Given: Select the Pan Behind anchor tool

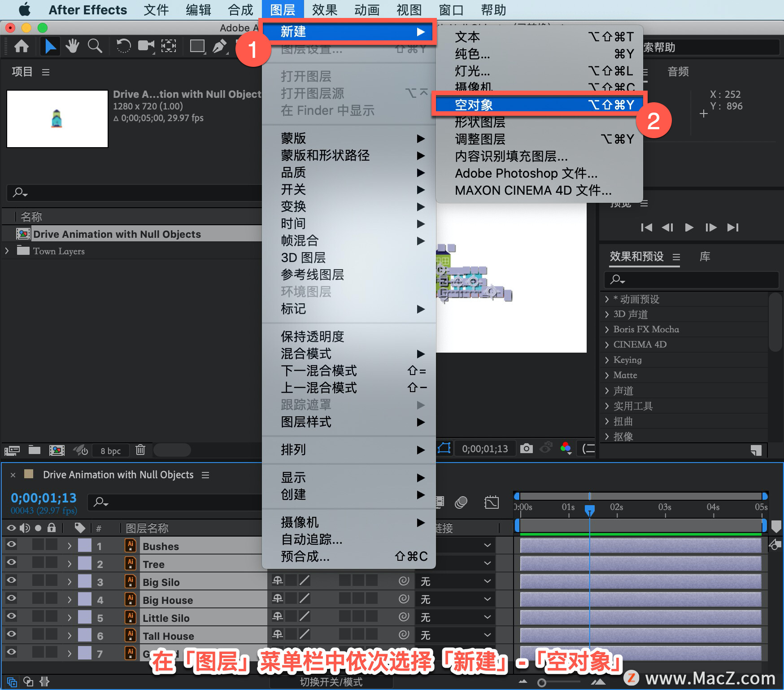Looking at the screenshot, I should tap(169, 46).
